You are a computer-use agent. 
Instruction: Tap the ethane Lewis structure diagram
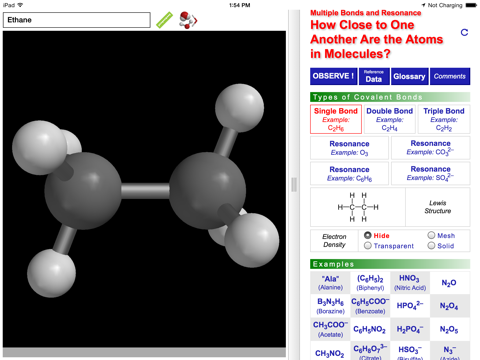358,207
